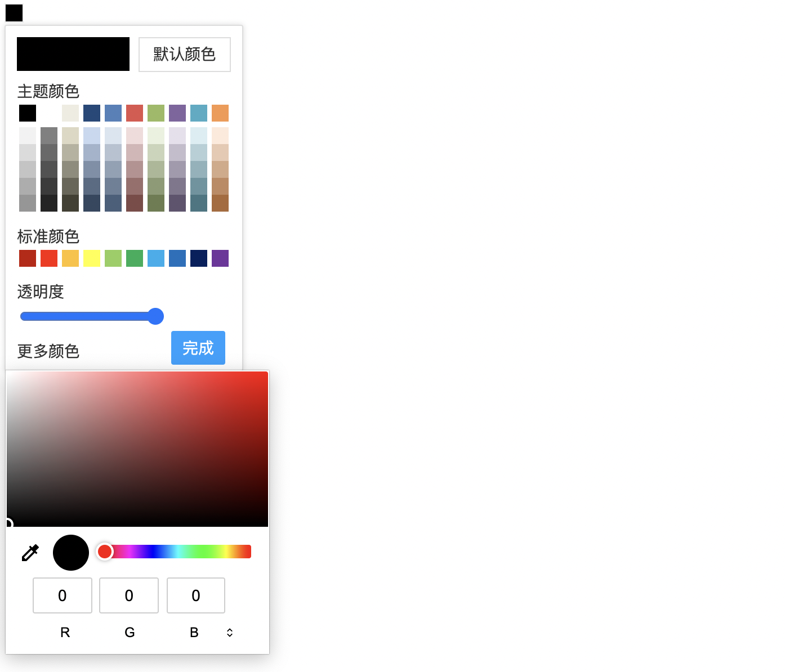
Task: Adjust the 透明度 transparency slider handle
Action: [155, 316]
